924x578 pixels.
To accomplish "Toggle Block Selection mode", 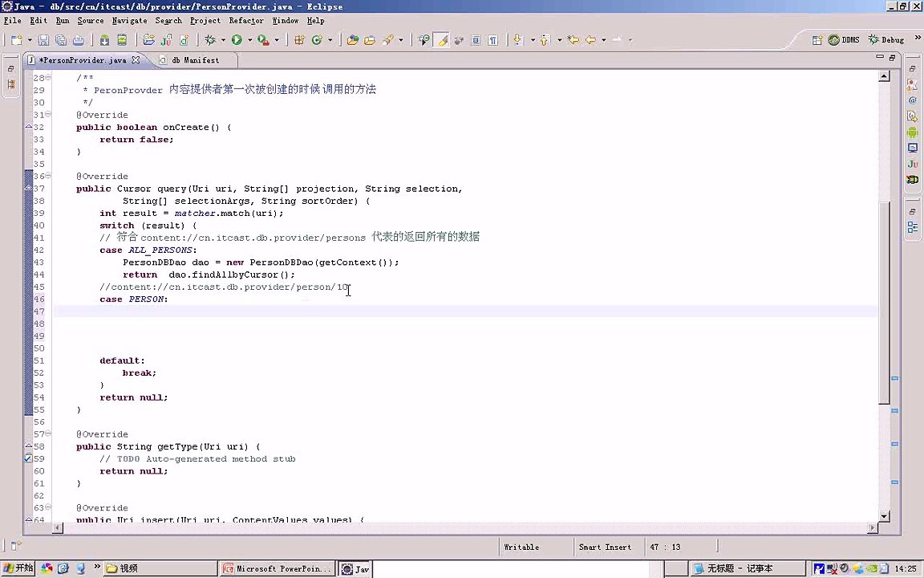I will pyautogui.click(x=476, y=40).
